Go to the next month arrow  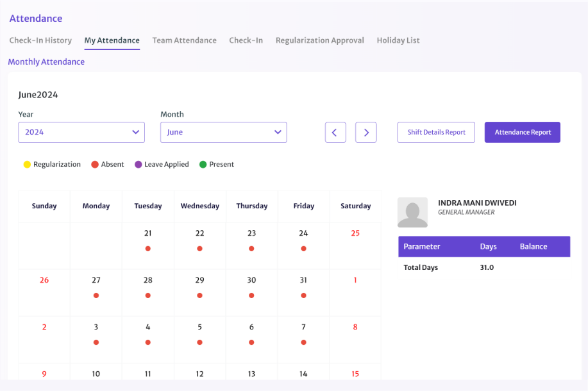click(x=365, y=132)
